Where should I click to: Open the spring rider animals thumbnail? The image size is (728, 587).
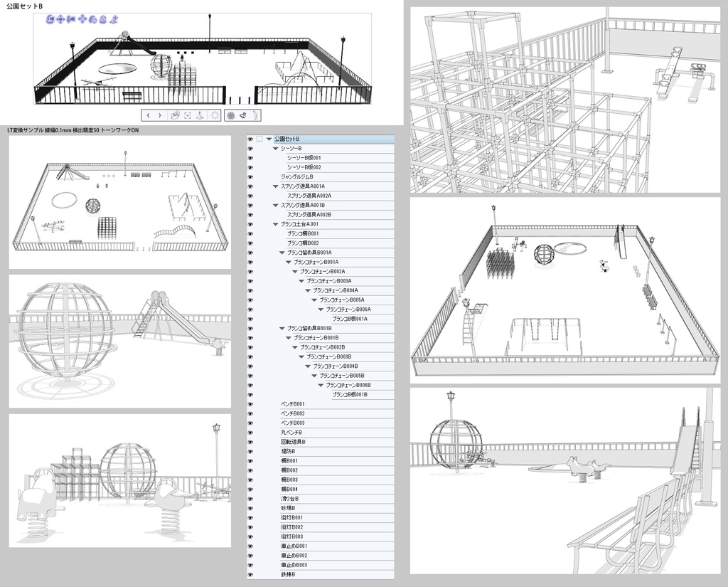(x=119, y=480)
